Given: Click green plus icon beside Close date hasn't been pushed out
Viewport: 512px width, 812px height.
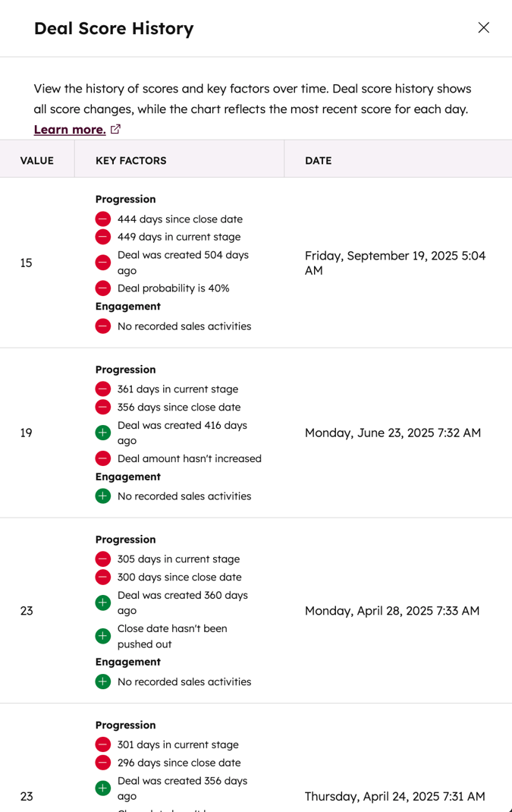Looking at the screenshot, I should [x=103, y=636].
